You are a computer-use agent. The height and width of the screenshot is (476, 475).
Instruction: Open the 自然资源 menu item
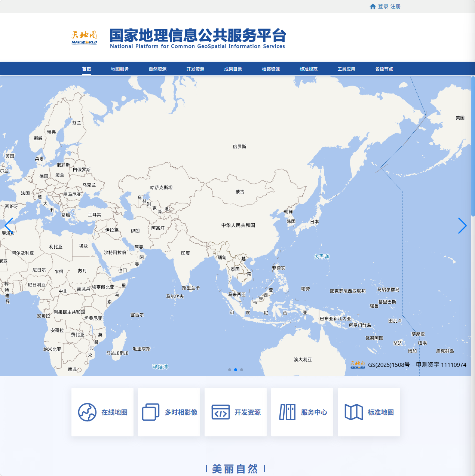tap(158, 69)
